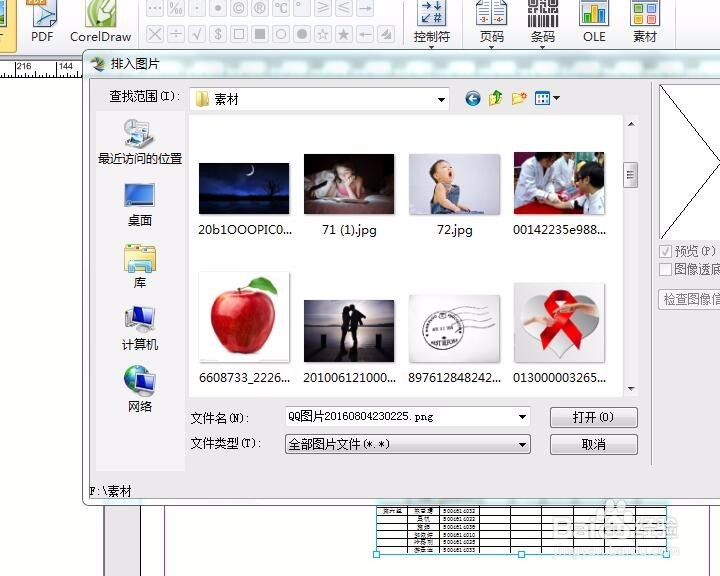This screenshot has width=720, height=576.
Task: Open the 页码 page number menu
Action: pos(491,23)
